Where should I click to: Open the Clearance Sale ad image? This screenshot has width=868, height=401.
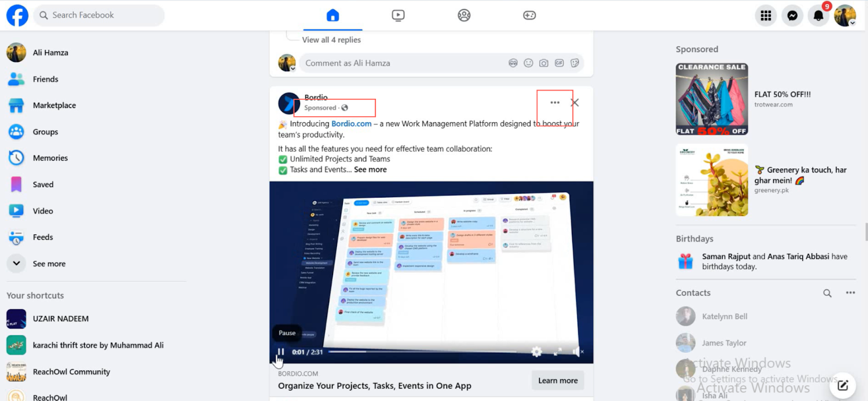[x=712, y=99]
